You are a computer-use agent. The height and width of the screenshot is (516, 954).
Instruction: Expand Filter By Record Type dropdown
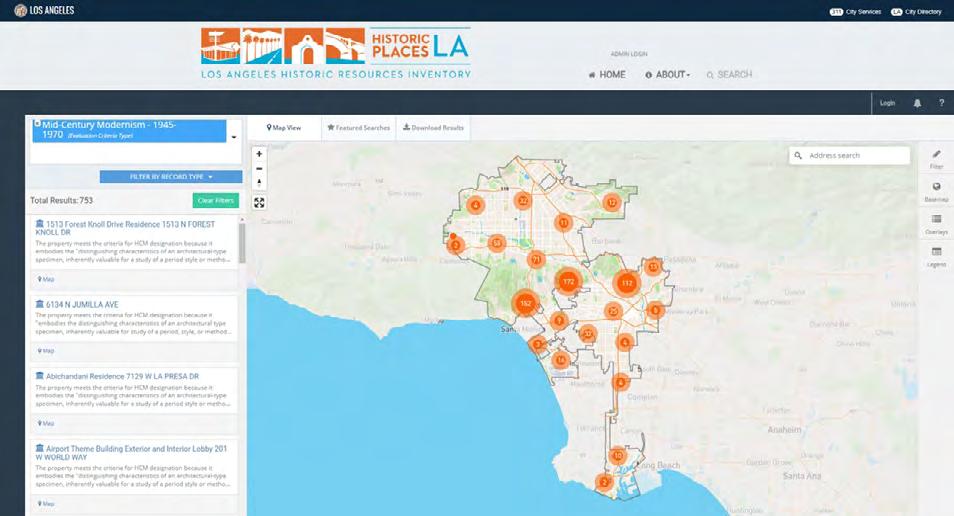[x=171, y=176]
